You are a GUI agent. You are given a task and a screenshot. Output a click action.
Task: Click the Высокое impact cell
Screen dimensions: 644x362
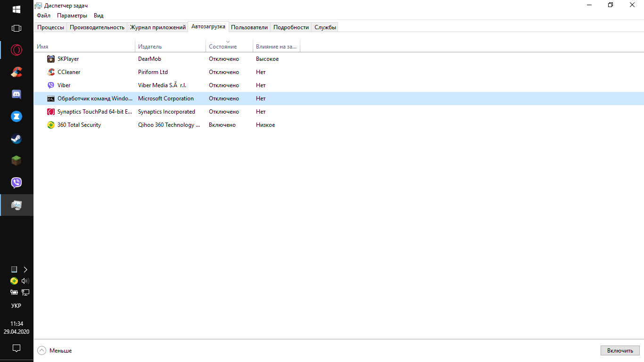267,59
